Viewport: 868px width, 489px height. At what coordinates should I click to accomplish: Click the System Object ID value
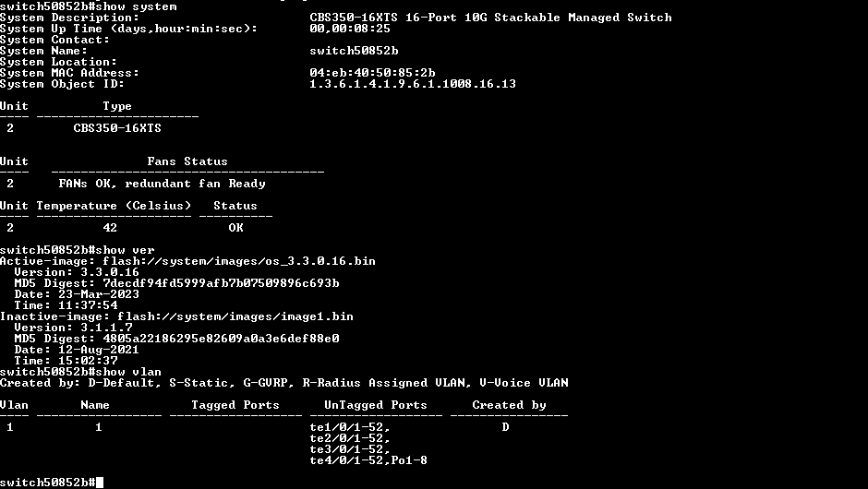point(412,84)
